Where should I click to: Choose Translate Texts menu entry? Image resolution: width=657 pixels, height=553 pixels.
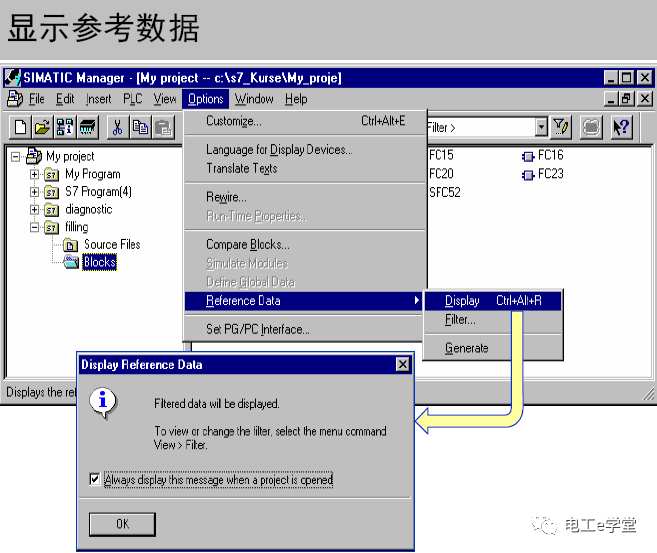(305, 168)
